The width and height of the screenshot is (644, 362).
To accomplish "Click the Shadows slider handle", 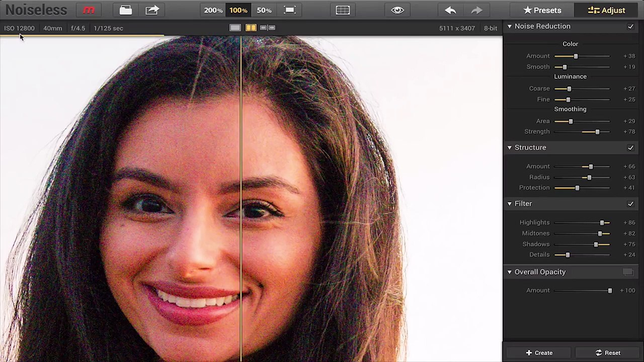I will tap(596, 244).
